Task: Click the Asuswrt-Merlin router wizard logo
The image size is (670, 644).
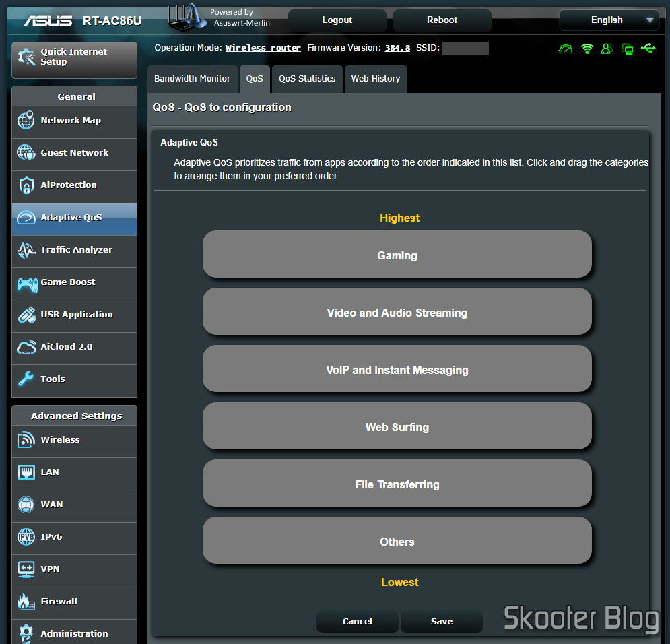Action: 187,17
